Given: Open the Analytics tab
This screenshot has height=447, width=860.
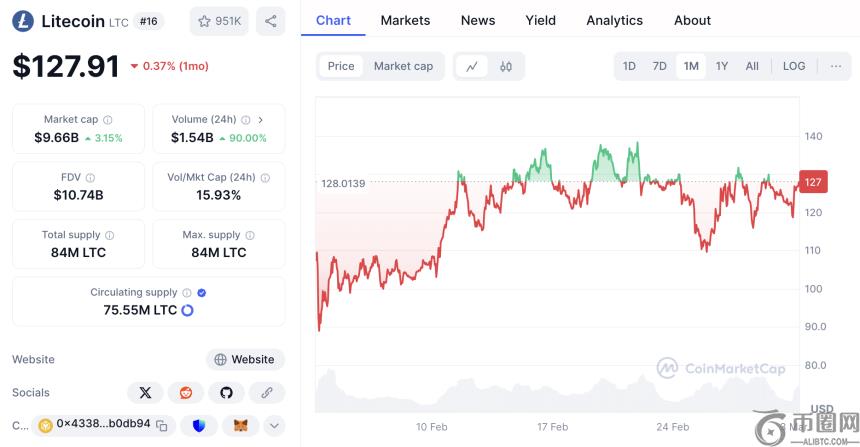Looking at the screenshot, I should (x=614, y=20).
